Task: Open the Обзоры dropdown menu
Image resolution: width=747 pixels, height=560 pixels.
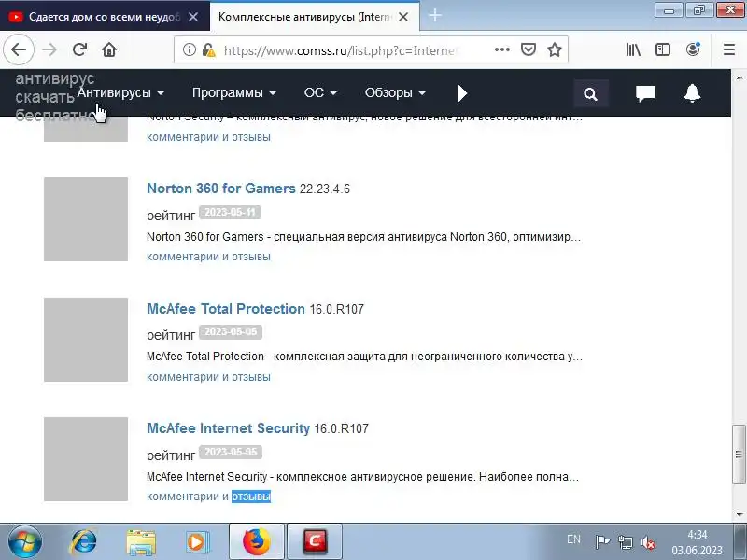Action: (x=395, y=92)
